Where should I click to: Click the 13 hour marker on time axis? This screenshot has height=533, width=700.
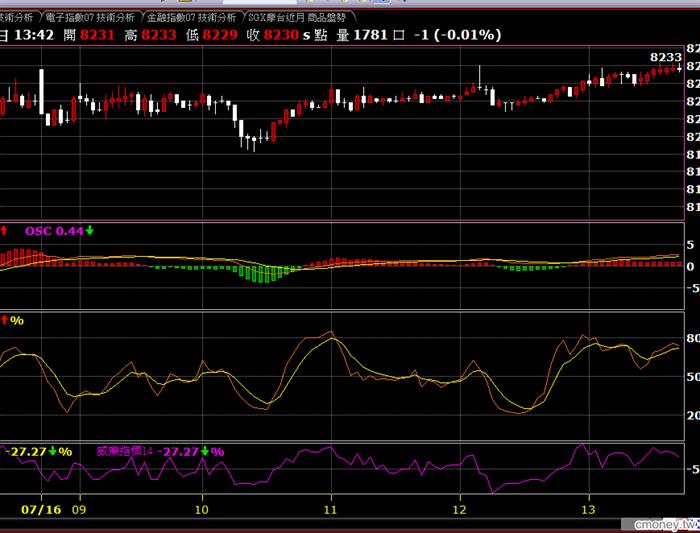click(x=588, y=509)
